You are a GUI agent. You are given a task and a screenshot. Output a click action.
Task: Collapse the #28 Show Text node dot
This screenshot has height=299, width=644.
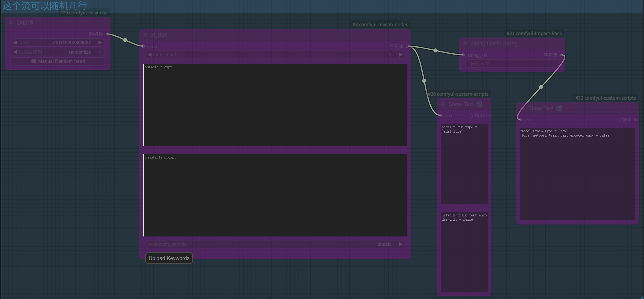pyautogui.click(x=443, y=104)
